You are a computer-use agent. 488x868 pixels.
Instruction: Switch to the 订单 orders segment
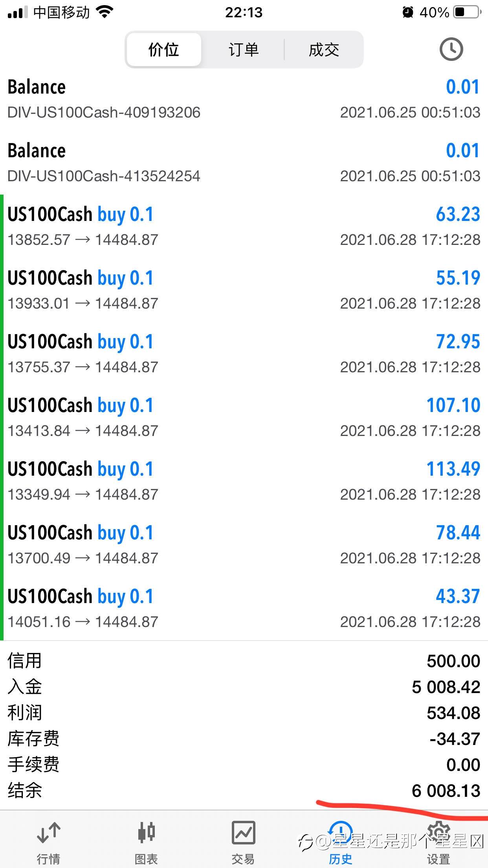pyautogui.click(x=244, y=50)
